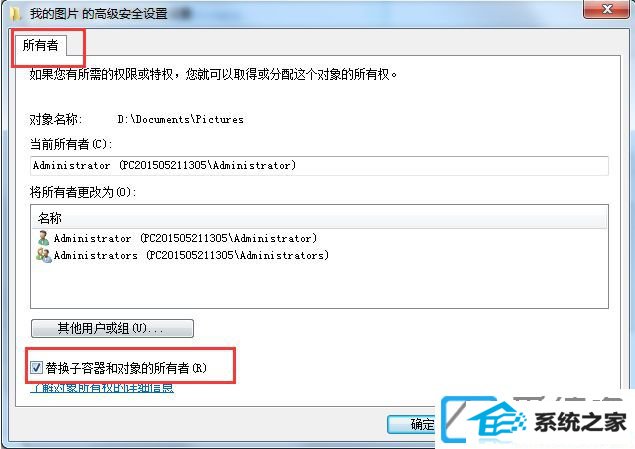Click the folder icon in title bar
The height and width of the screenshot is (449, 635).
(x=15, y=13)
